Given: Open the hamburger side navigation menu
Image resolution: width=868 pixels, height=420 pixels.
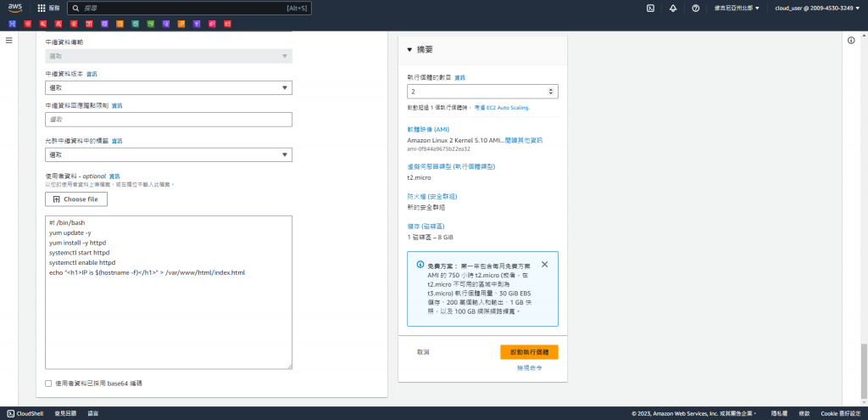Looking at the screenshot, I should click(8, 41).
